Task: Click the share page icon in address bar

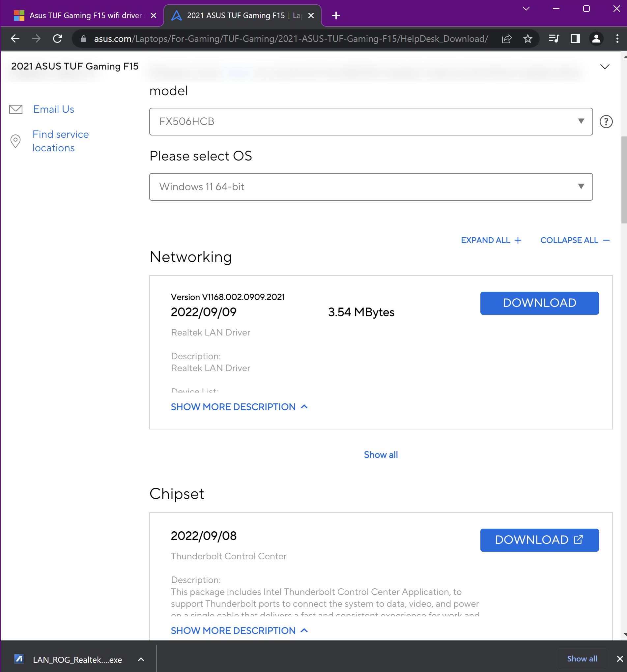Action: point(507,39)
